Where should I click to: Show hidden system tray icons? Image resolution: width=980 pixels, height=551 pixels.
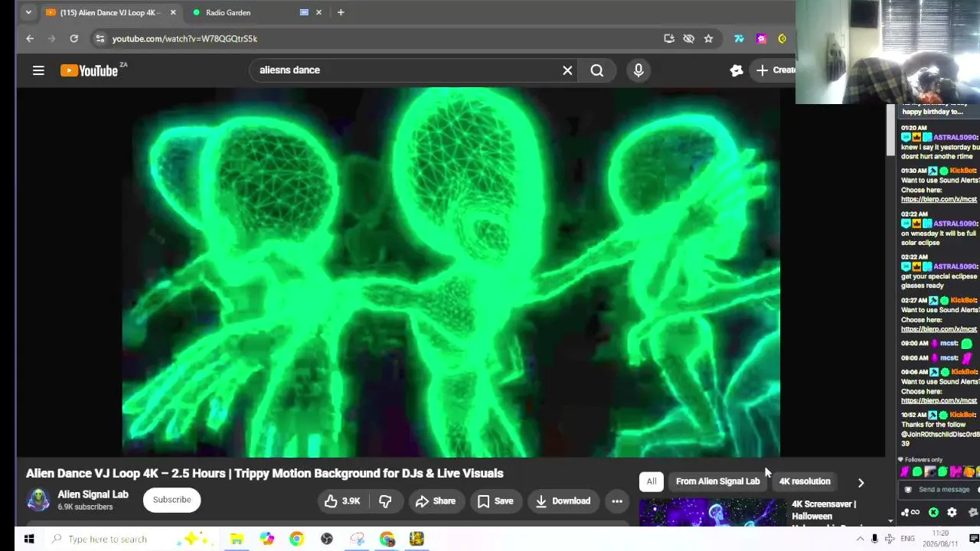click(860, 539)
